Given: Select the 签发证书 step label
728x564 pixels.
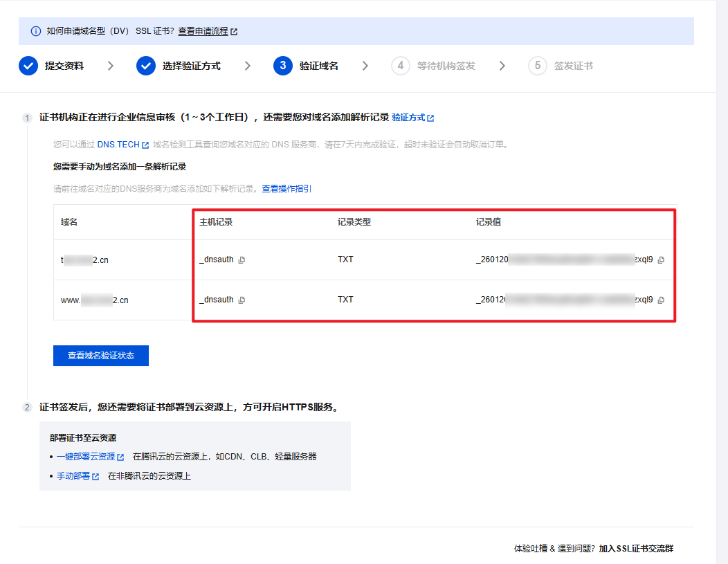Looking at the screenshot, I should [x=574, y=66].
